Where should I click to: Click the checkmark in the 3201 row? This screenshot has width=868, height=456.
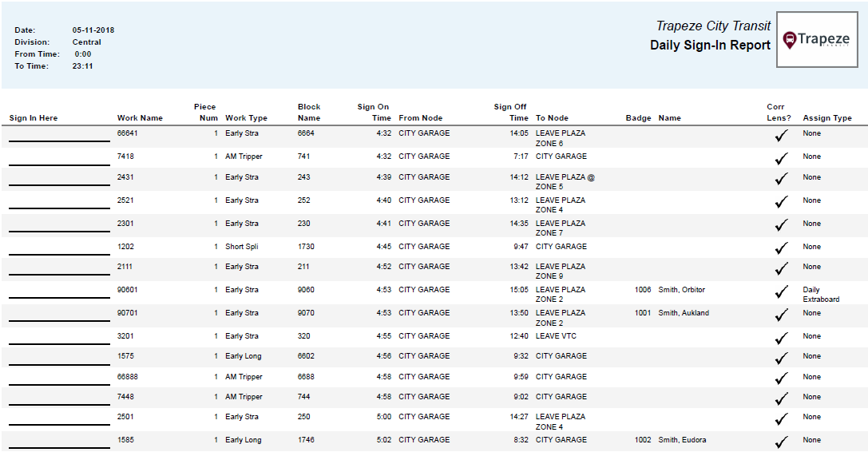click(x=781, y=339)
